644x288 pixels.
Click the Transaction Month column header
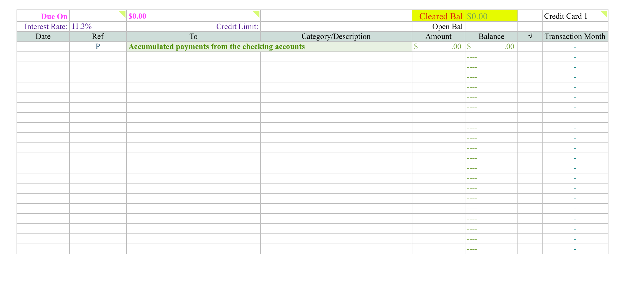575,36
